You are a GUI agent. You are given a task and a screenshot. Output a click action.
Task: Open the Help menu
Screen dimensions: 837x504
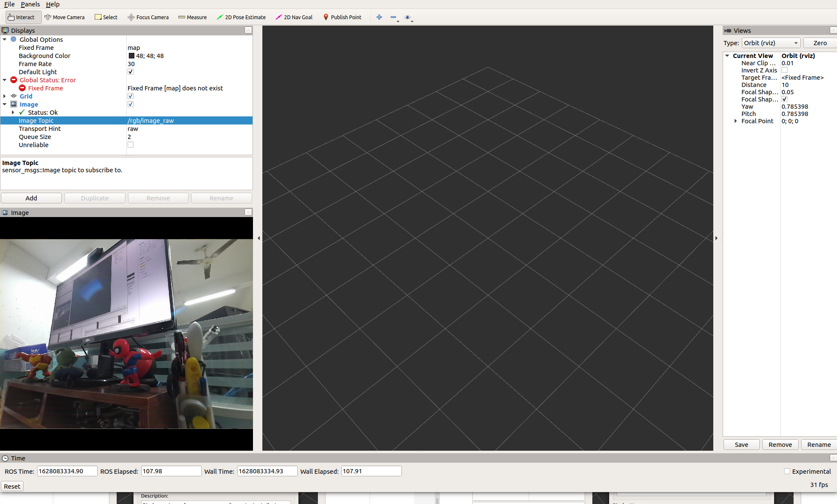coord(52,4)
